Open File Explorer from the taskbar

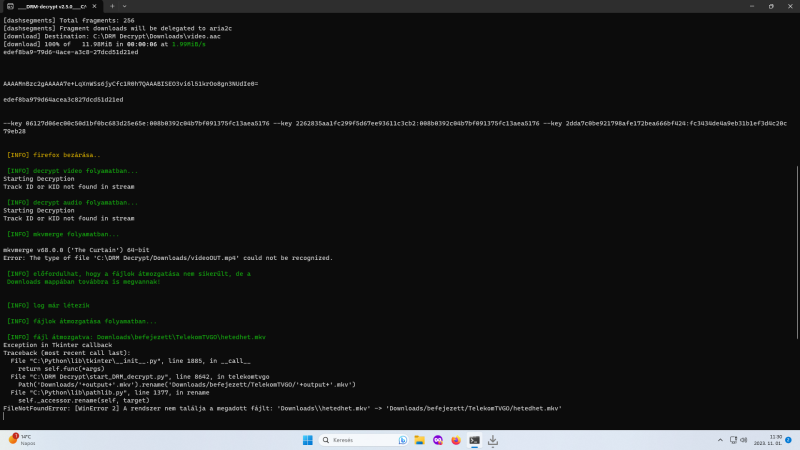[x=419, y=440]
